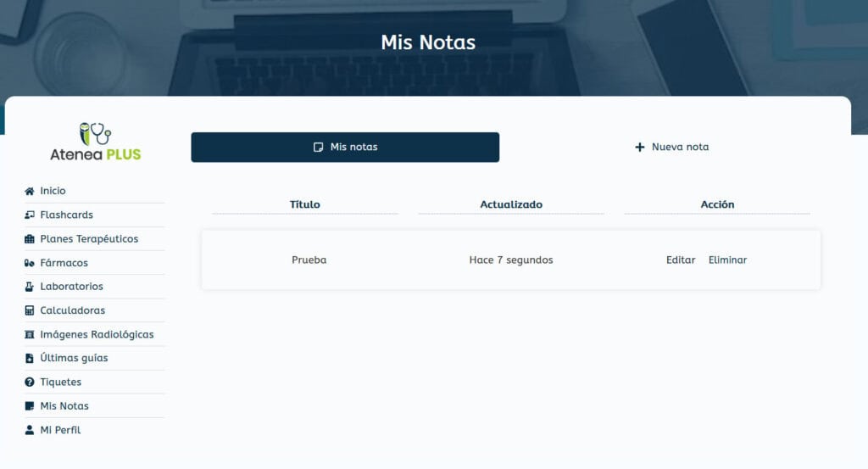Click the Título column header
Viewport: 868px width, 469px height.
tap(304, 204)
